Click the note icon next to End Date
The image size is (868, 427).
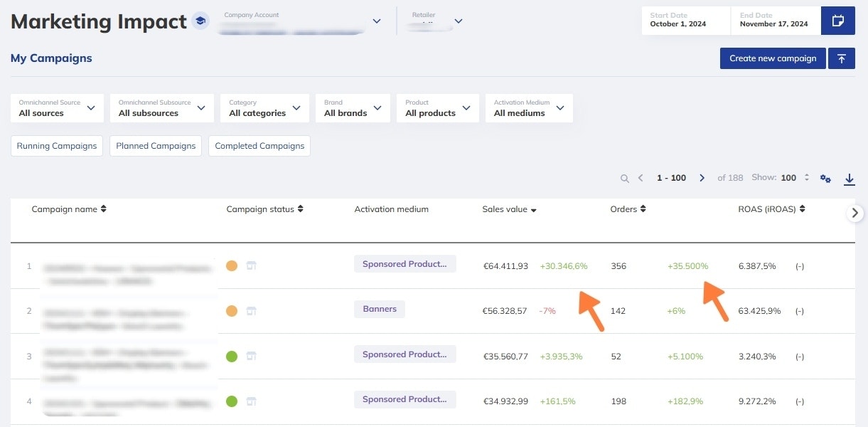[x=837, y=21]
